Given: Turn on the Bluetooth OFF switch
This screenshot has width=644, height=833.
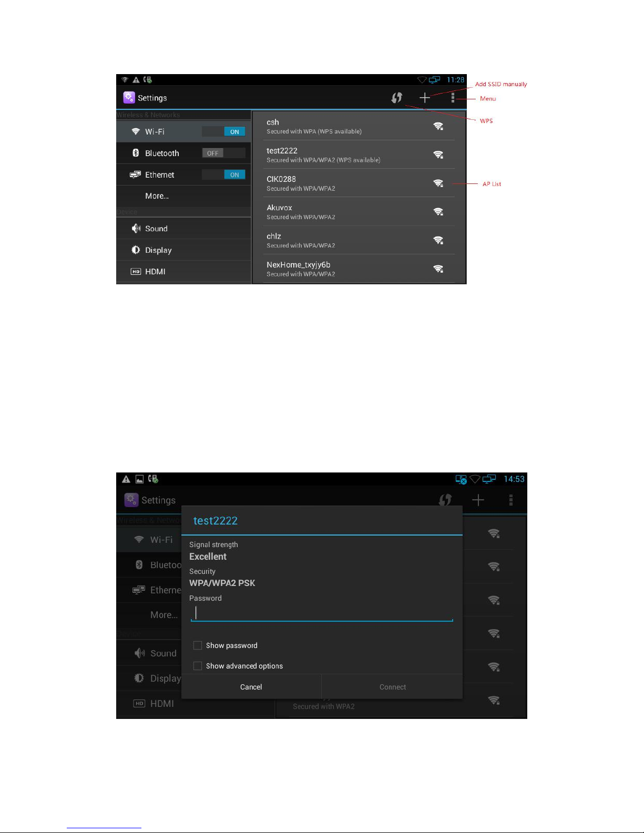Looking at the screenshot, I should (224, 153).
